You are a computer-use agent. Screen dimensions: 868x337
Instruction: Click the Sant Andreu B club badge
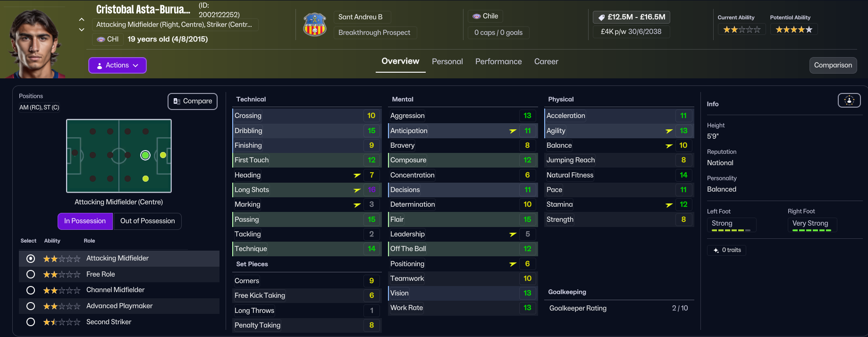pyautogui.click(x=315, y=25)
